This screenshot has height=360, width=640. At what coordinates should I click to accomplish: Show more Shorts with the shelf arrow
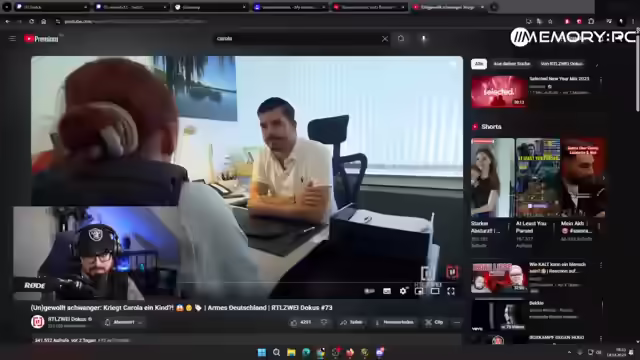tap(603, 178)
